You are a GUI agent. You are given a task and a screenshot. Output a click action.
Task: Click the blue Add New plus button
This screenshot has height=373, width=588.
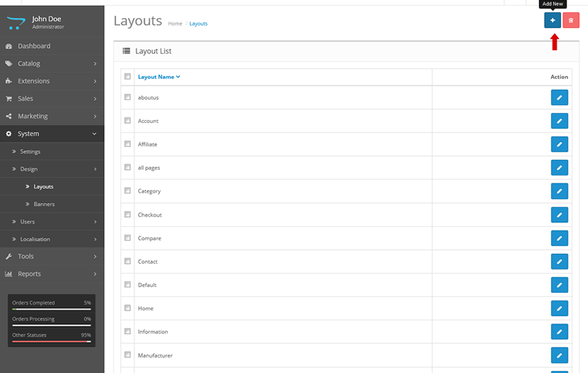click(552, 21)
